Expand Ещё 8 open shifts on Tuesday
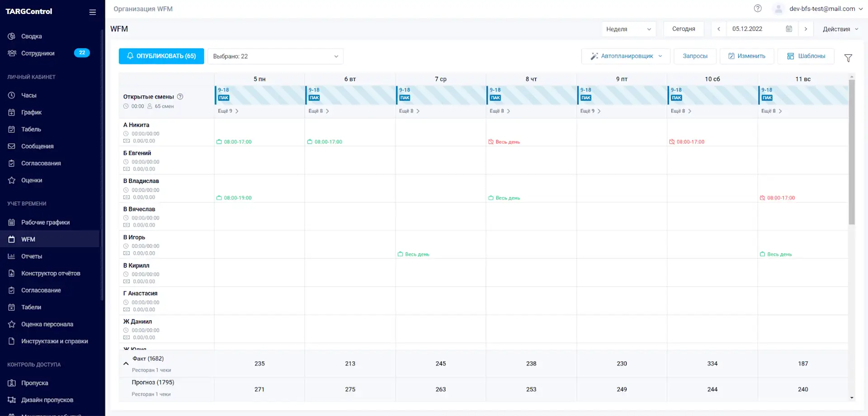 [319, 111]
